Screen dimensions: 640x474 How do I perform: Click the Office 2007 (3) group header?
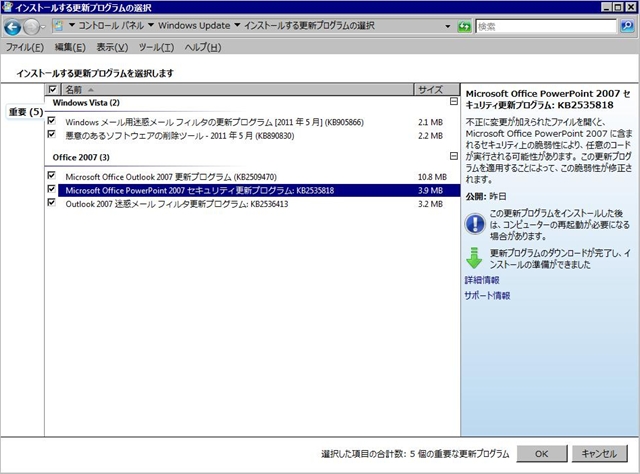[81, 157]
